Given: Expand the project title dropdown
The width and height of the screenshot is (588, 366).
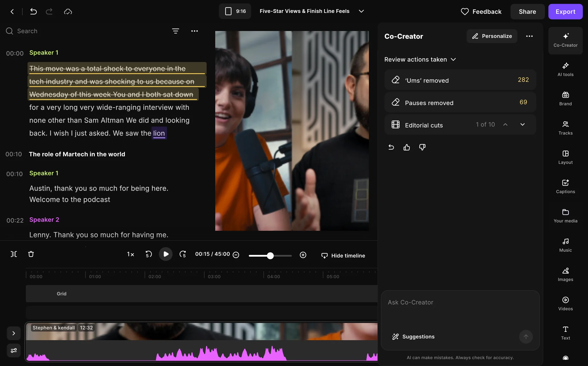Looking at the screenshot, I should 361,11.
